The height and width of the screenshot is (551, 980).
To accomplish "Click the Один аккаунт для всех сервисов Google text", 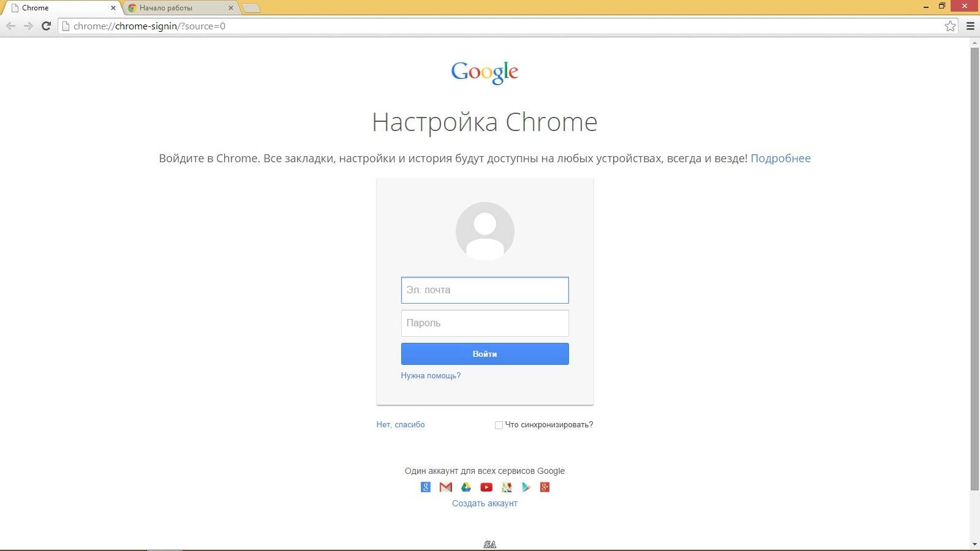I will click(484, 471).
